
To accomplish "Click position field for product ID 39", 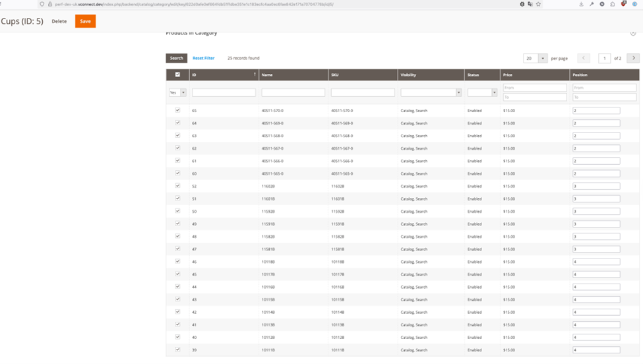I will [x=596, y=350].
